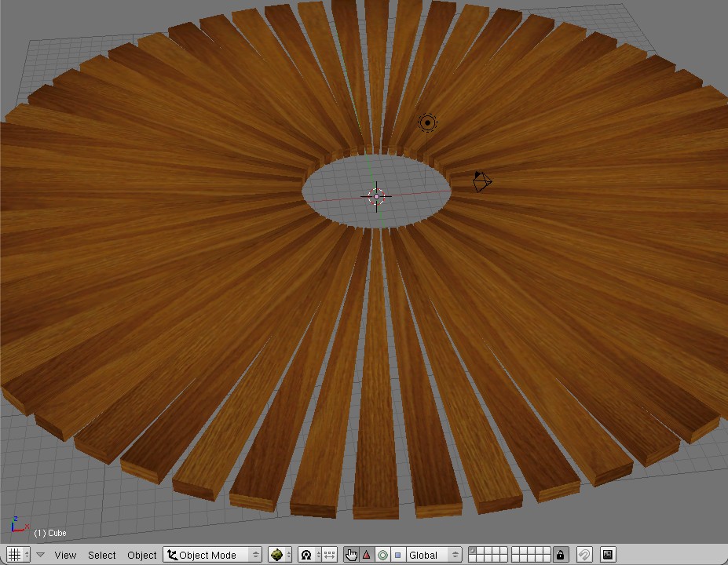Open the Select menu
728x565 pixels.
tap(101, 555)
